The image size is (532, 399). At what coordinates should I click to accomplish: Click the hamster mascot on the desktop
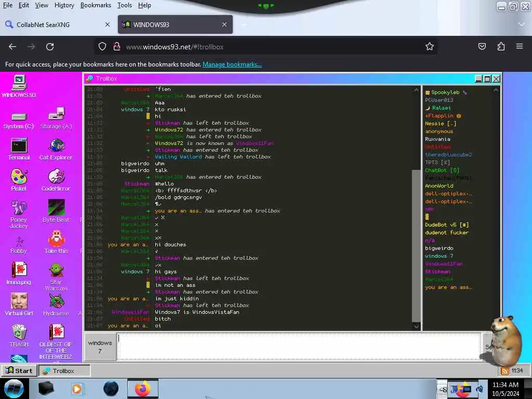click(x=505, y=340)
